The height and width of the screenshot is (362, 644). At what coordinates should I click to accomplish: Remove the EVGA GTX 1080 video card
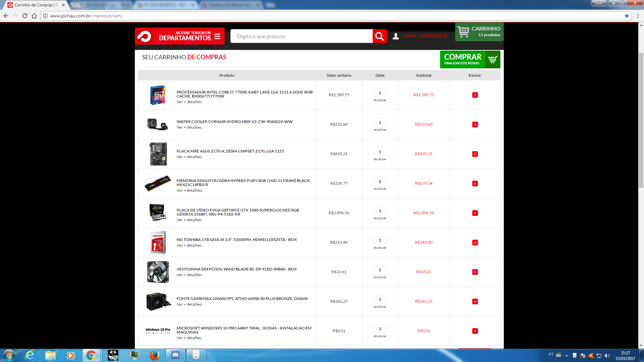coord(475,213)
